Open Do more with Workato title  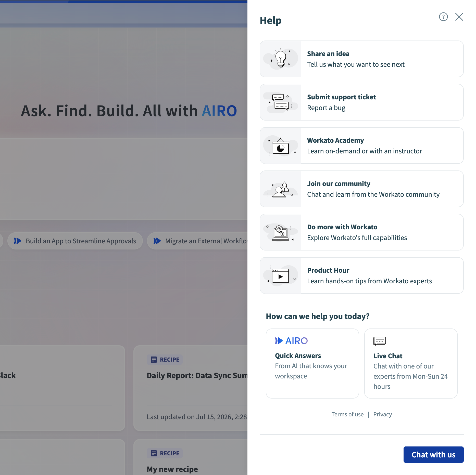tap(342, 227)
